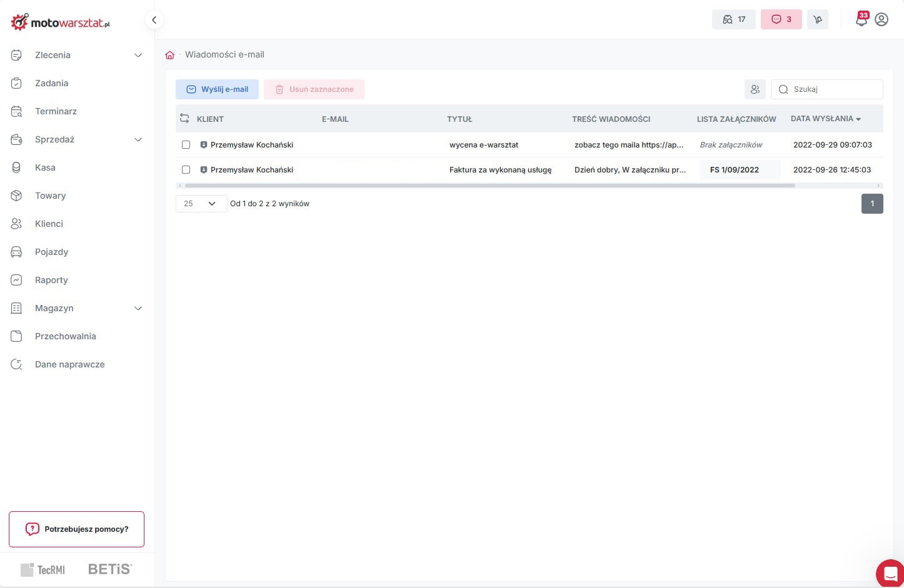Click the customers filter icon beside search

point(755,89)
